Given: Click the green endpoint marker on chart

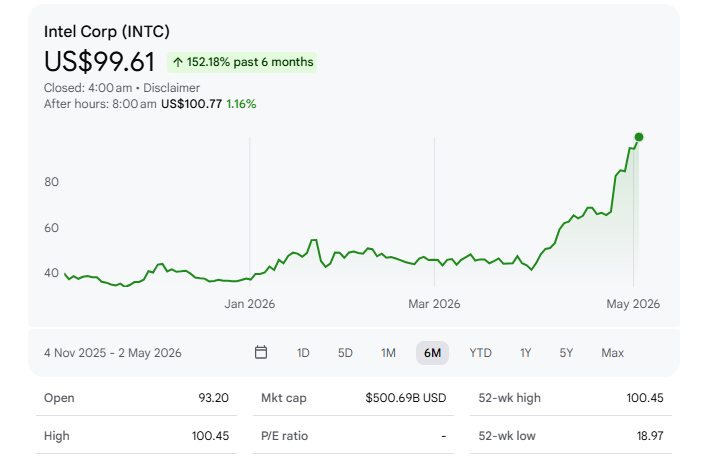Looking at the screenshot, I should pyautogui.click(x=638, y=137).
